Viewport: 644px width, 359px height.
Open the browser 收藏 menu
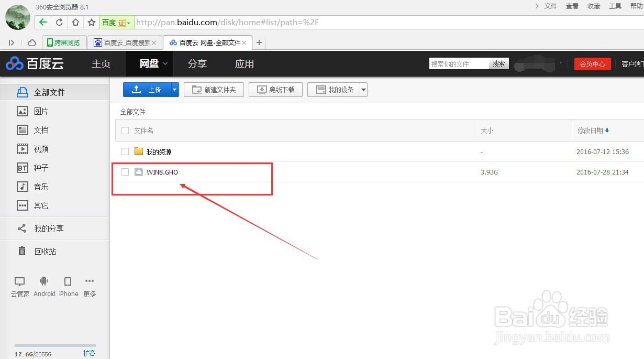(x=594, y=6)
